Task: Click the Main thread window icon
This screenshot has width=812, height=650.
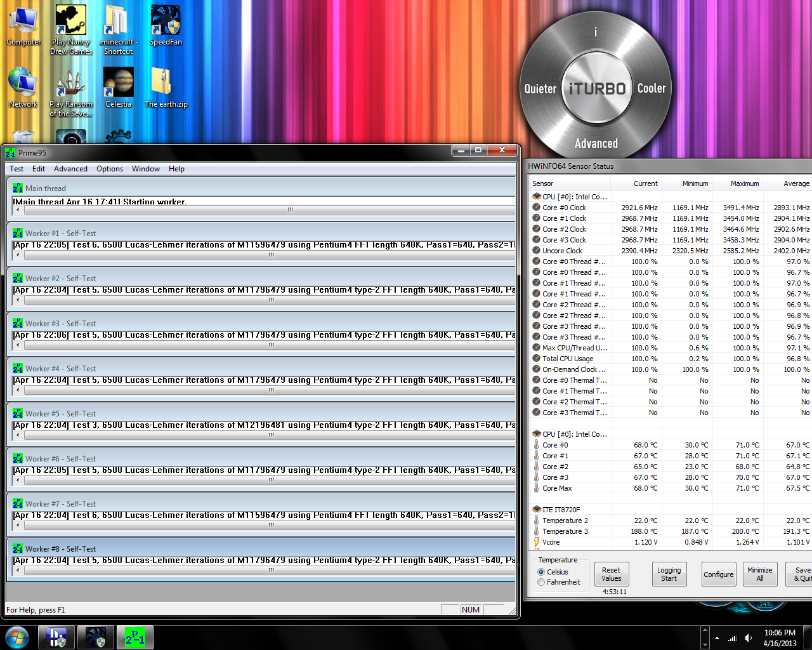Action: point(18,188)
